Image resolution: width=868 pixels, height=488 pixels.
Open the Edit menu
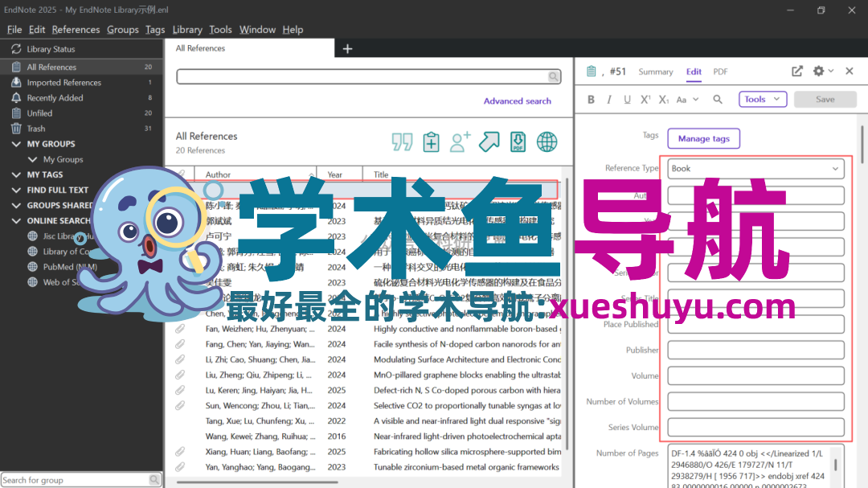tap(37, 30)
